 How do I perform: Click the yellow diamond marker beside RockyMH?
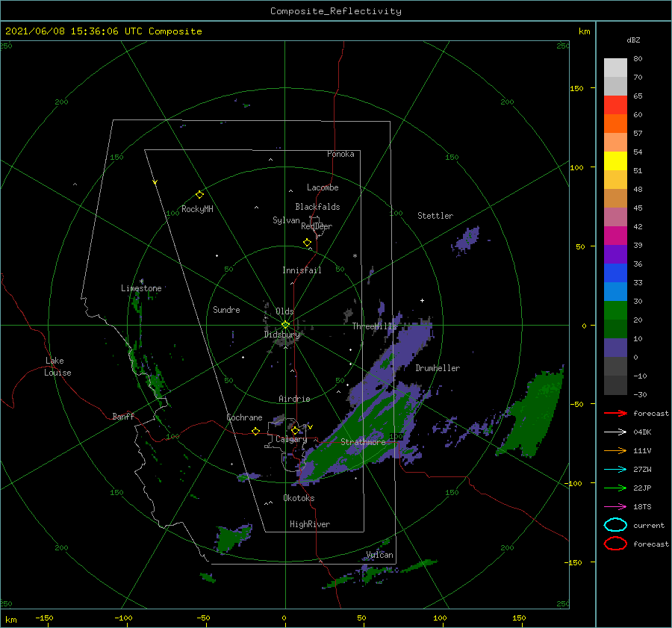pos(199,195)
